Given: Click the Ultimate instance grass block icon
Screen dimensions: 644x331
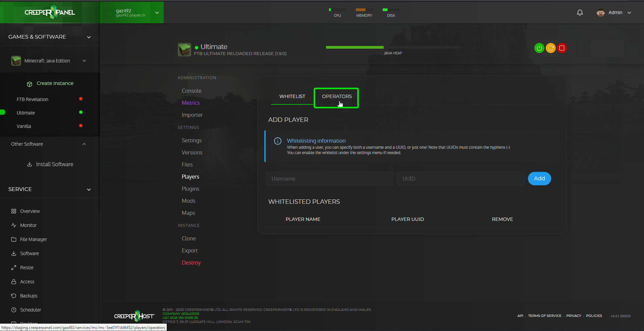Looking at the screenshot, I should [x=184, y=50].
